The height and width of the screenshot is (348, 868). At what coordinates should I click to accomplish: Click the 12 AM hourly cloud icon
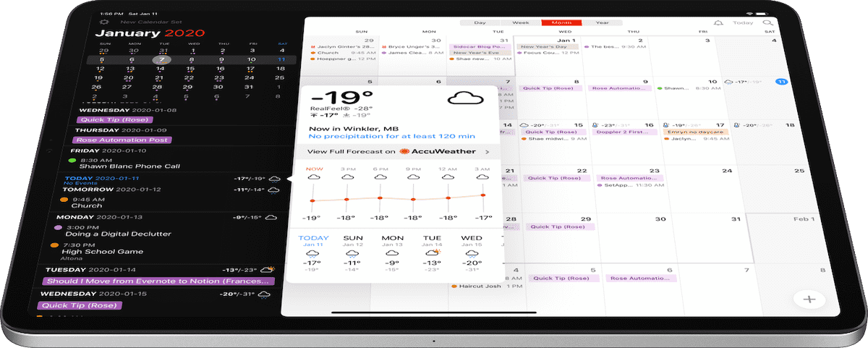(x=448, y=177)
